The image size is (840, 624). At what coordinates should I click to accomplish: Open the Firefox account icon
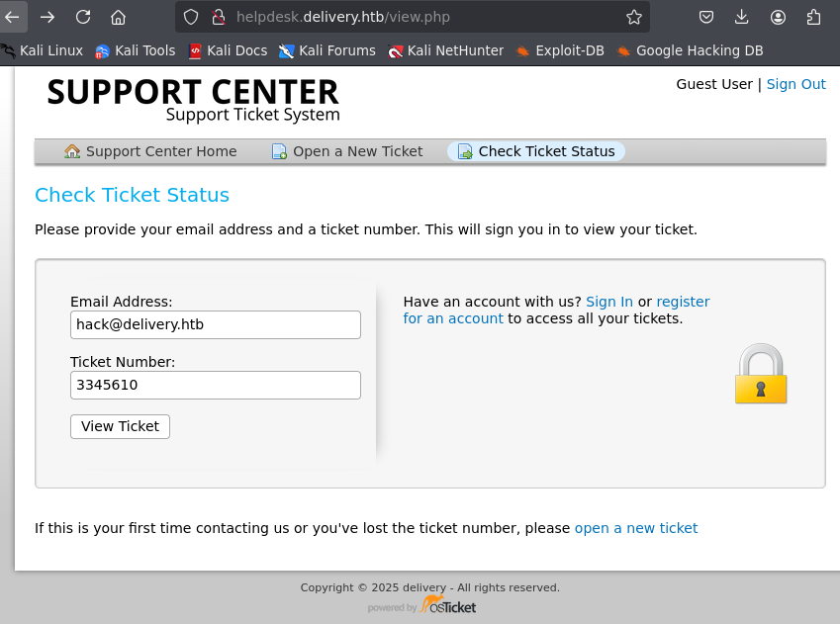tap(778, 17)
